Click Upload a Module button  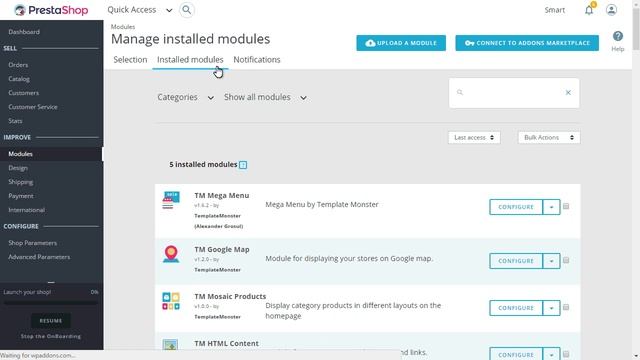pos(401,43)
